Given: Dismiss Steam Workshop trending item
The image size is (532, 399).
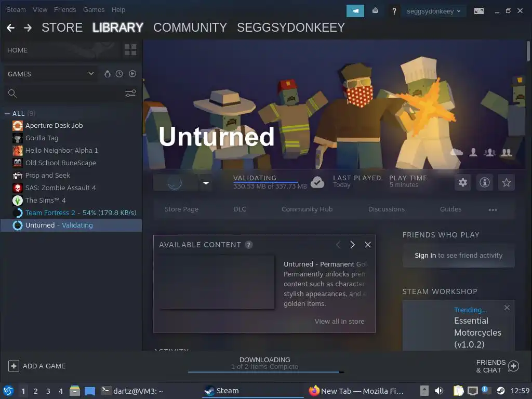Looking at the screenshot, I should click(x=507, y=308).
